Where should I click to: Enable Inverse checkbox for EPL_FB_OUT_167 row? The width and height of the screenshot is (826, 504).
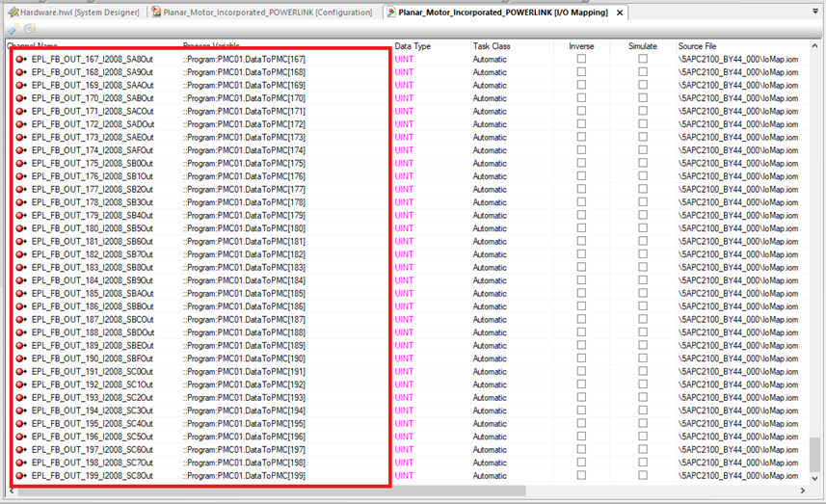pos(581,60)
